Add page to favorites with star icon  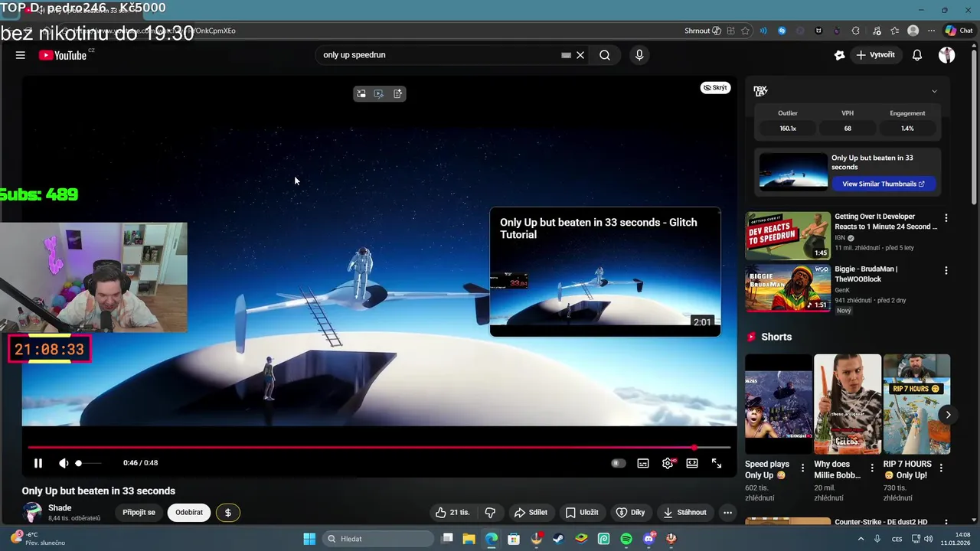[745, 31]
